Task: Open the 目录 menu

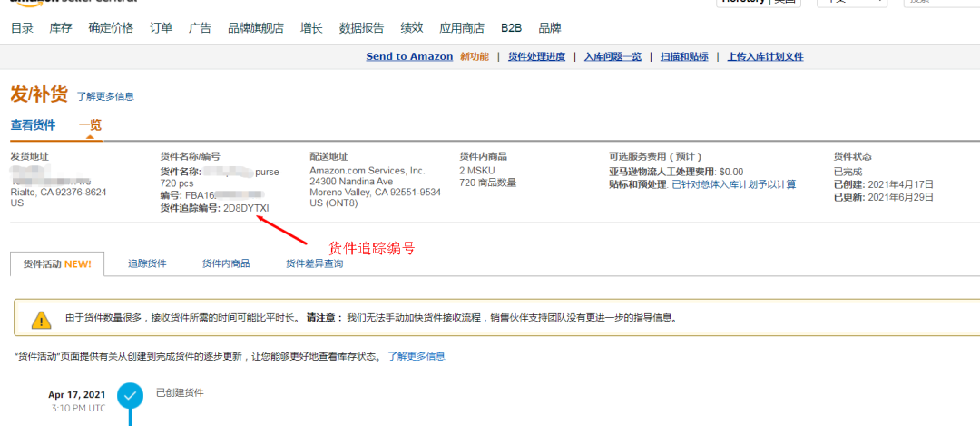Action: tap(22, 28)
